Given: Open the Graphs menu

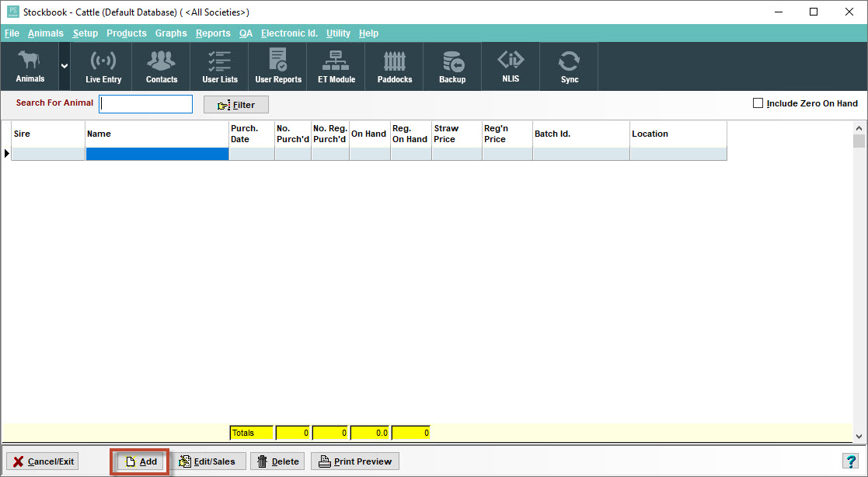Looking at the screenshot, I should tap(171, 33).
